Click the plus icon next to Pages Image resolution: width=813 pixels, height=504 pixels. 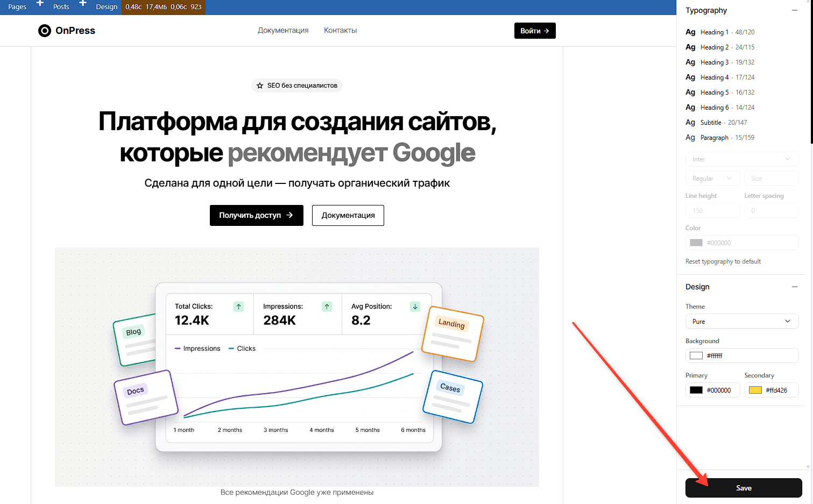[x=40, y=4]
